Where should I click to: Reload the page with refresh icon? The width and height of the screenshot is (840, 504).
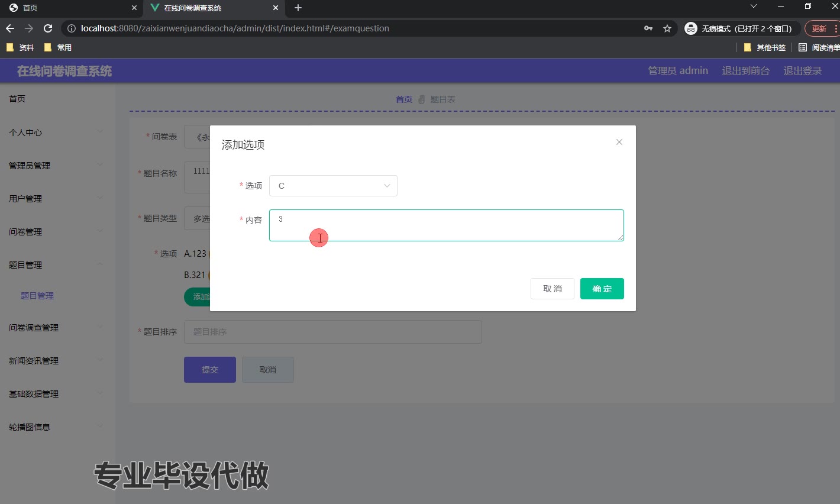[x=49, y=28]
